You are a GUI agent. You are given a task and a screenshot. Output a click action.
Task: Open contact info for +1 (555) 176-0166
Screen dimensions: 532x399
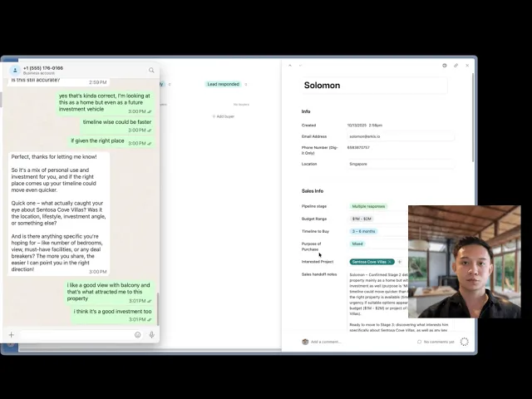43,68
